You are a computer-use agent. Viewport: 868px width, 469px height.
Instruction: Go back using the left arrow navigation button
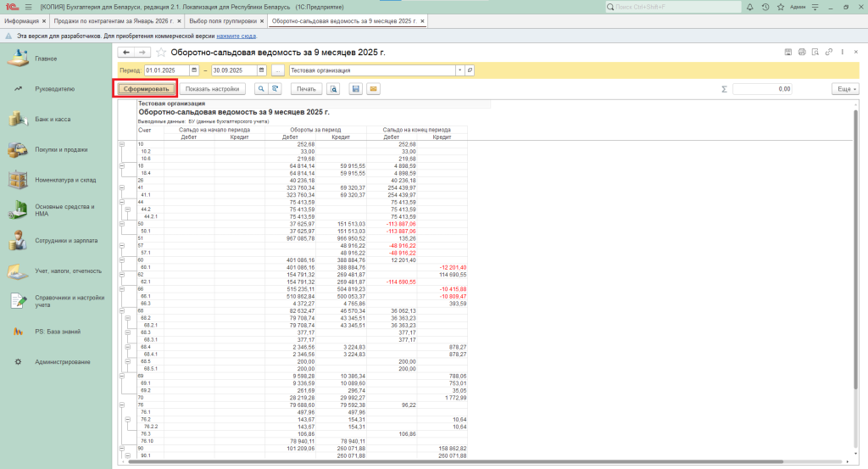pos(126,53)
